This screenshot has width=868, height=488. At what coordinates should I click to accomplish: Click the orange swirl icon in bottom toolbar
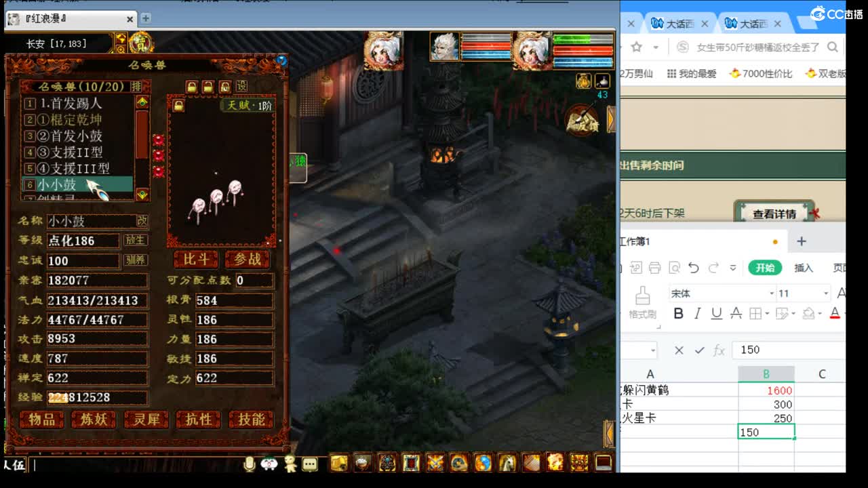pos(459,463)
